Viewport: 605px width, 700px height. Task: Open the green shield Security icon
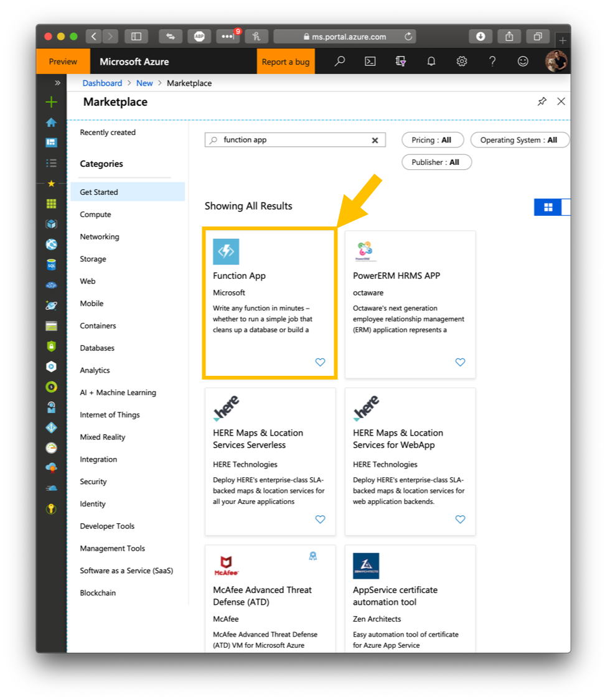pyautogui.click(x=51, y=346)
